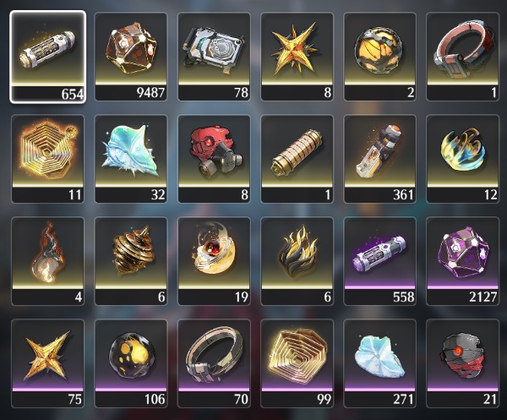507x420 pixels.
Task: Select the gold capsule item with 654 count
Action: point(48,57)
